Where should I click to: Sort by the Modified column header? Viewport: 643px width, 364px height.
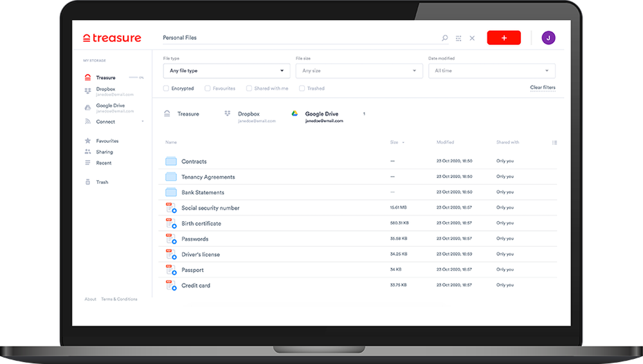click(x=445, y=142)
